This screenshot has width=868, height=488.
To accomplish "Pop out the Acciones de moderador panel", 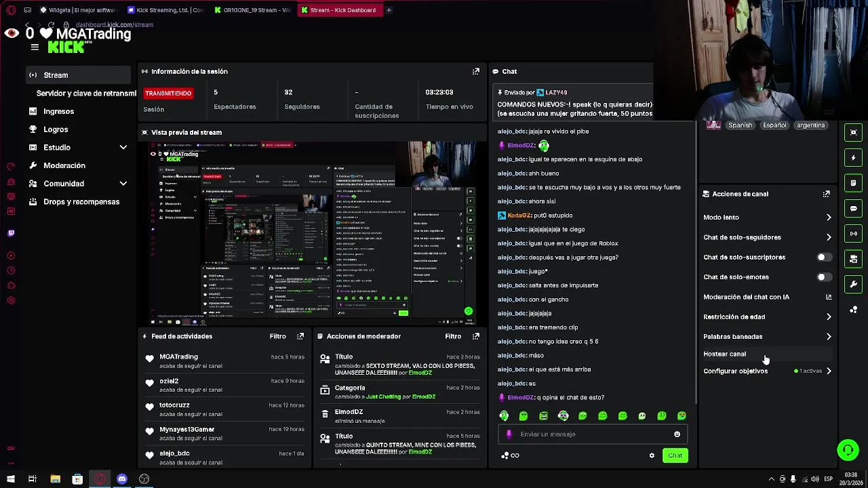I will tap(476, 336).
